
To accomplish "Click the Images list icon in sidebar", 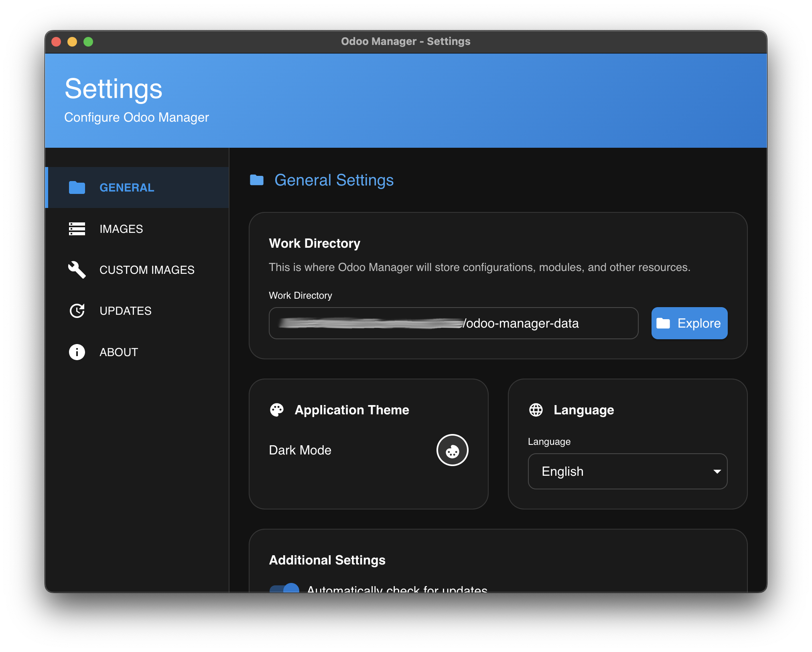I will point(77,228).
